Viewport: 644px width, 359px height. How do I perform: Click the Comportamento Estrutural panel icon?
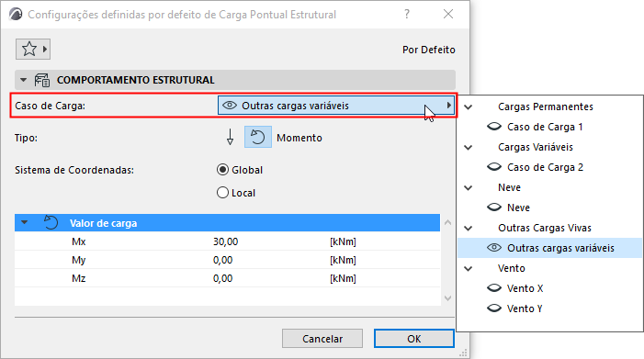pyautogui.click(x=42, y=80)
